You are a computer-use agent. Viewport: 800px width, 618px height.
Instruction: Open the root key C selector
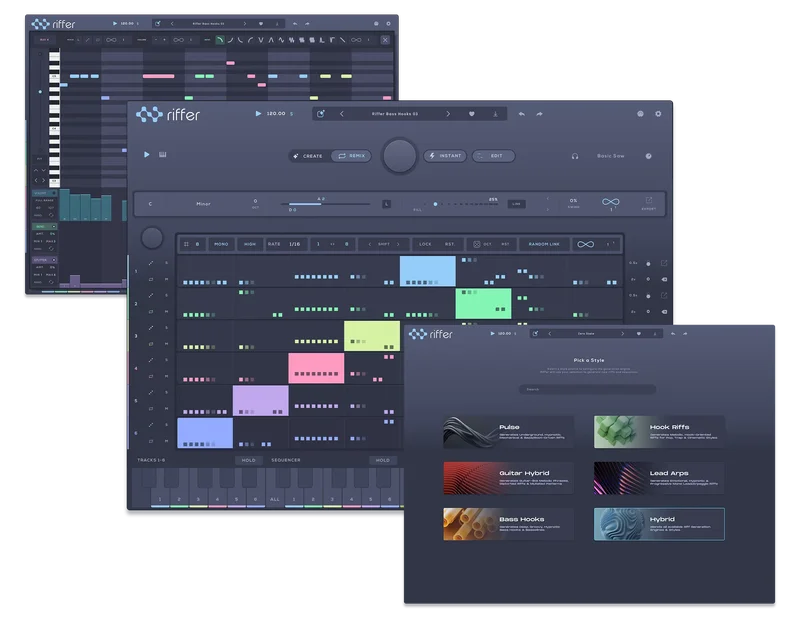[150, 204]
